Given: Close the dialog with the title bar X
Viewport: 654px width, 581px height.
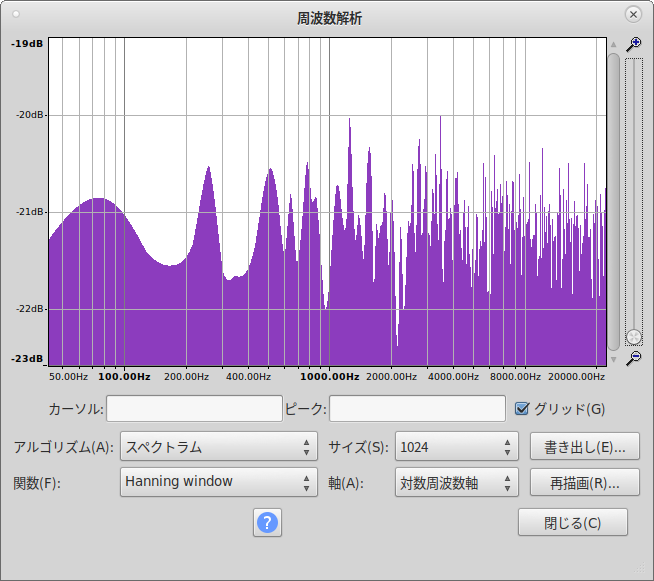Looking at the screenshot, I should coord(632,15).
